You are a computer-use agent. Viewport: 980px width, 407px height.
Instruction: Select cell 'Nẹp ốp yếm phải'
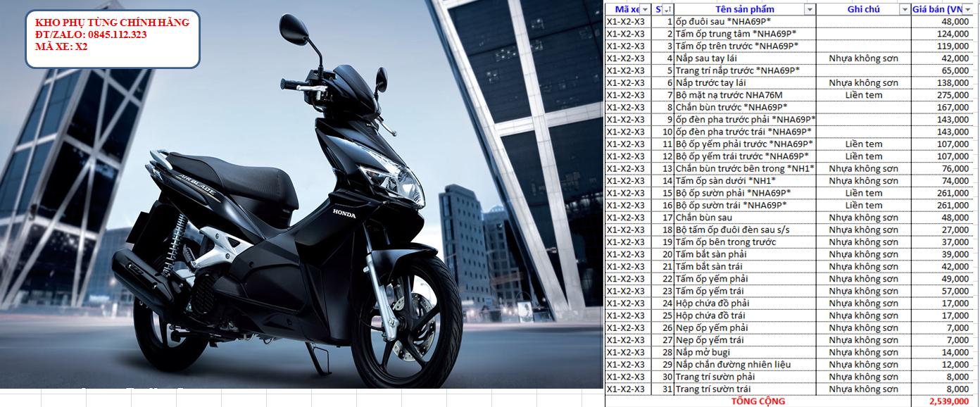coord(745,328)
